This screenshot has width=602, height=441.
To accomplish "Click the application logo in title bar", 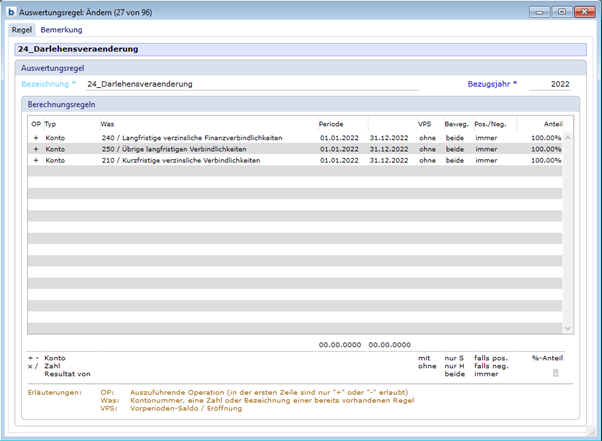I will 11,12.
